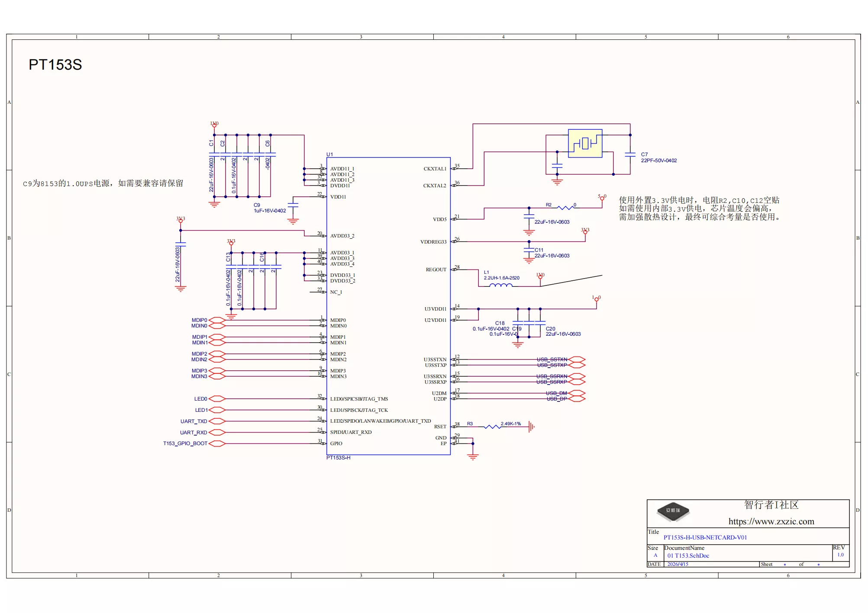Select capacitor C9 1uF-16V-0402

[293, 205]
